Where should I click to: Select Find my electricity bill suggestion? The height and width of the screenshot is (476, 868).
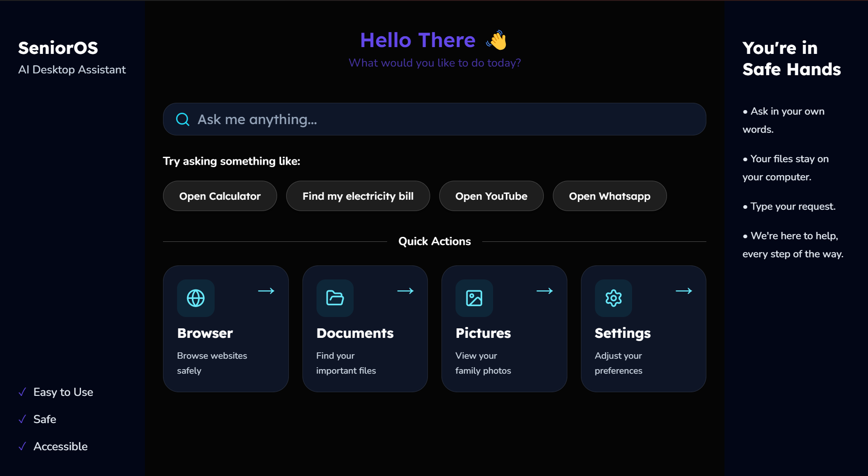[x=358, y=196]
